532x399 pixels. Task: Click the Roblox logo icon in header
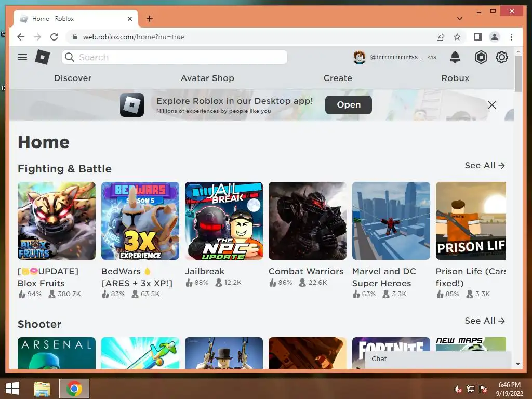(43, 57)
